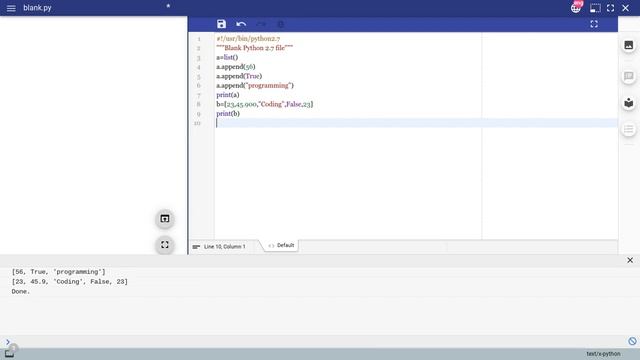Click the fullscreen button in the left pane
The width and height of the screenshot is (640, 360).
tap(164, 245)
